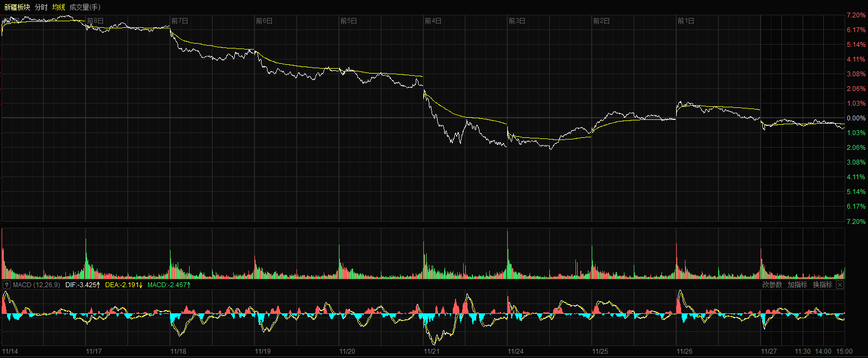Click the 前7日 day label
Viewport: 868px width, 358px height.
point(180,21)
